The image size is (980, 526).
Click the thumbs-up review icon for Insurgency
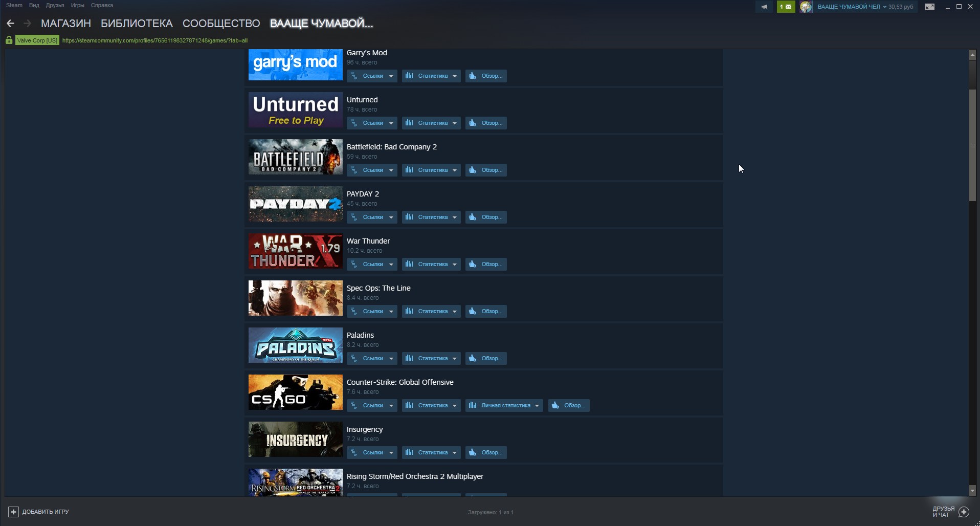[472, 452]
